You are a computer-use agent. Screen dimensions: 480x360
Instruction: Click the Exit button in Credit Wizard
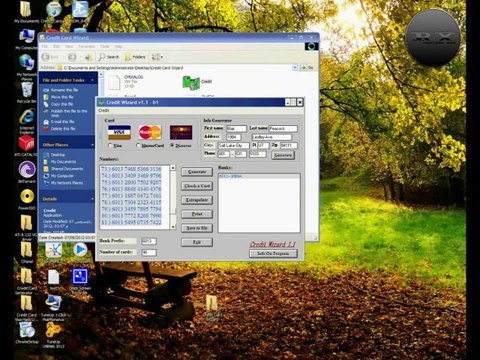197,242
